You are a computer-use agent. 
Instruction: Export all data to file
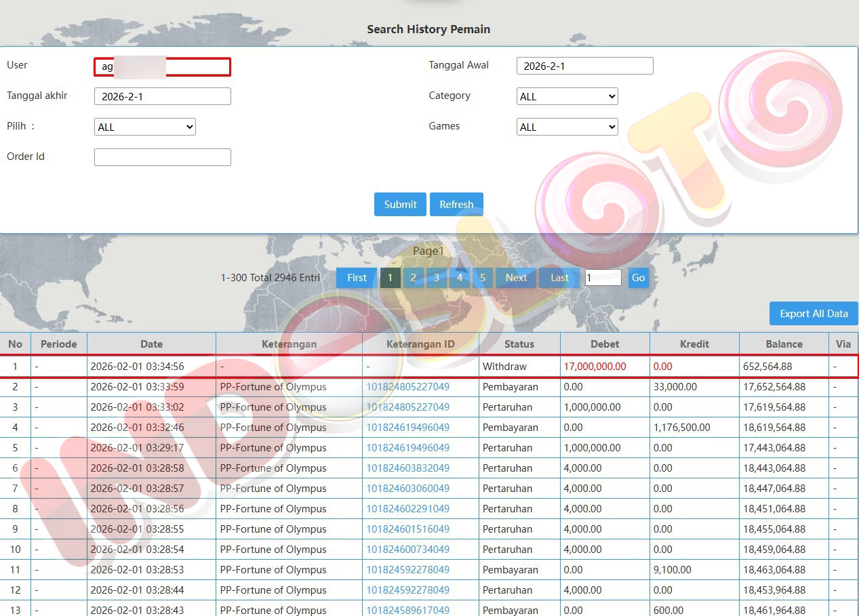814,314
